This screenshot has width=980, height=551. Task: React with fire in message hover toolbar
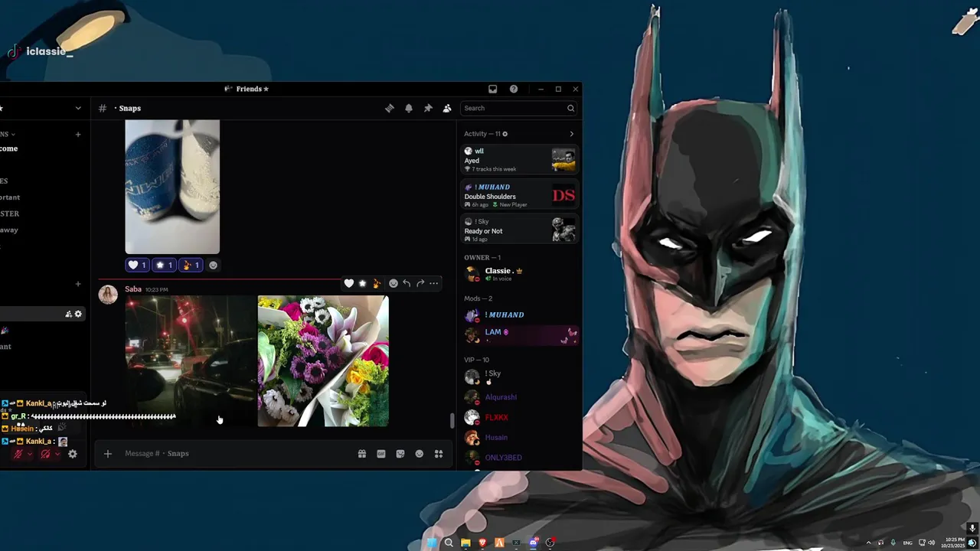[x=377, y=283]
